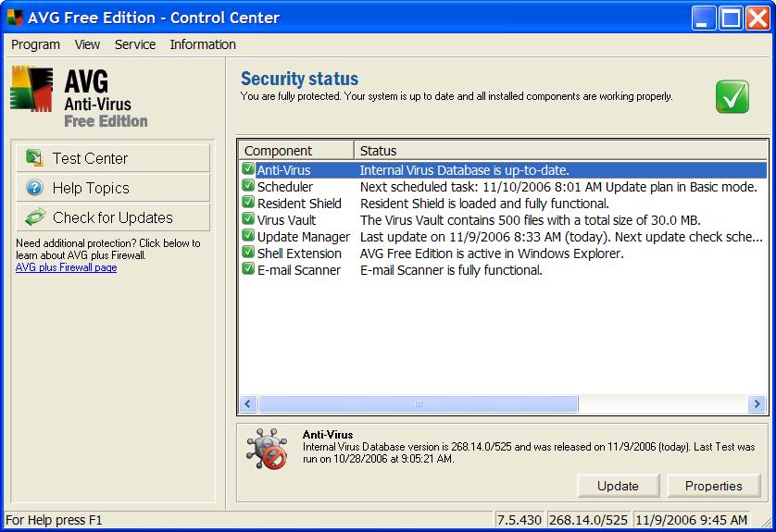Open Help Topics
Screen dimensions: 776x532
[113, 188]
